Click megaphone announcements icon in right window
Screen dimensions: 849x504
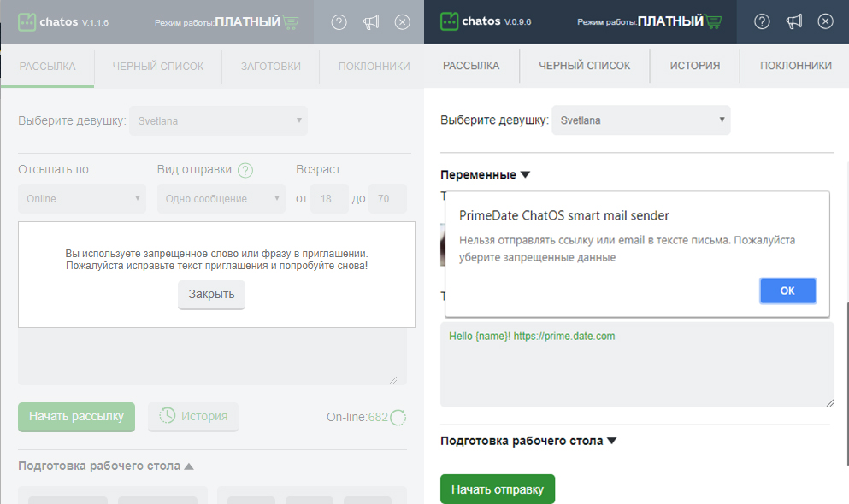tap(793, 21)
